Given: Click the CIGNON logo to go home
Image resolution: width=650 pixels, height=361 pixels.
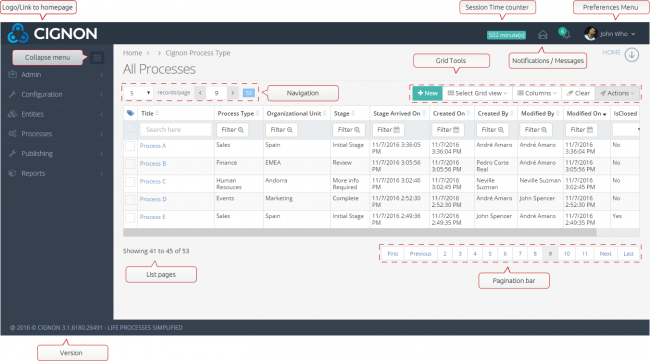Looking at the screenshot, I should click(53, 33).
